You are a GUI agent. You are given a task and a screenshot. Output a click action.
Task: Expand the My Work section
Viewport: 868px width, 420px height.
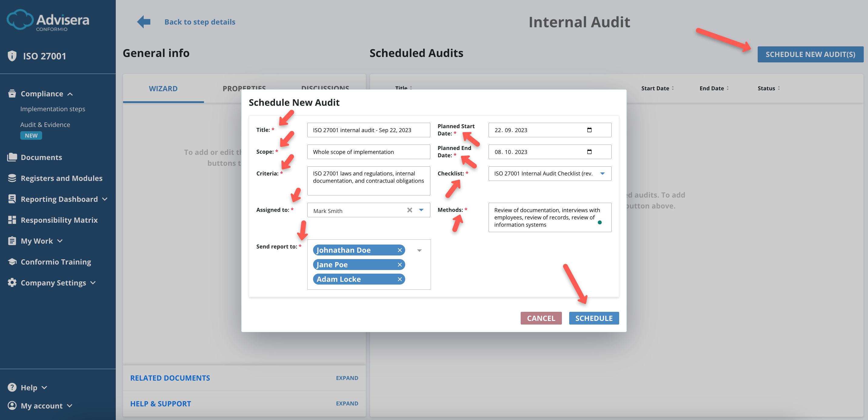pyautogui.click(x=60, y=241)
